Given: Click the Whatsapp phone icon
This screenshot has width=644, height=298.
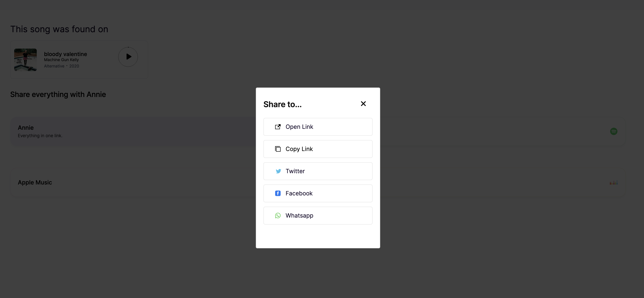Looking at the screenshot, I should point(278,216).
